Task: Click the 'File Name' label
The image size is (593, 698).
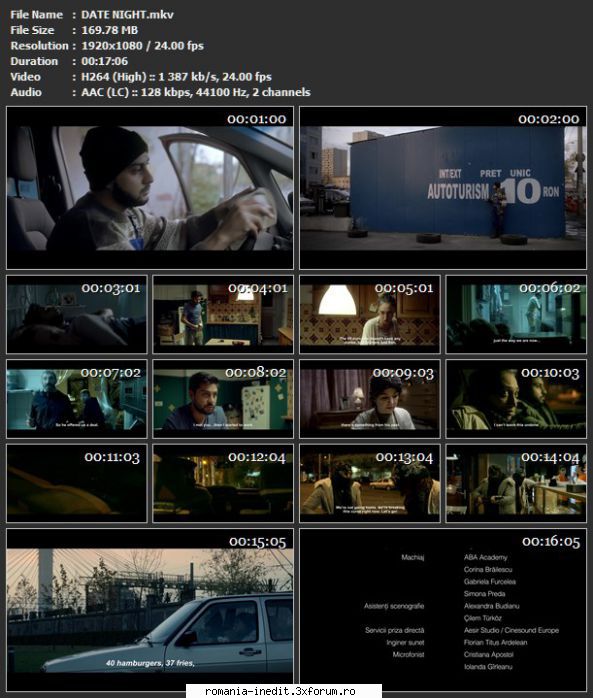Action: pyautogui.click(x=37, y=15)
